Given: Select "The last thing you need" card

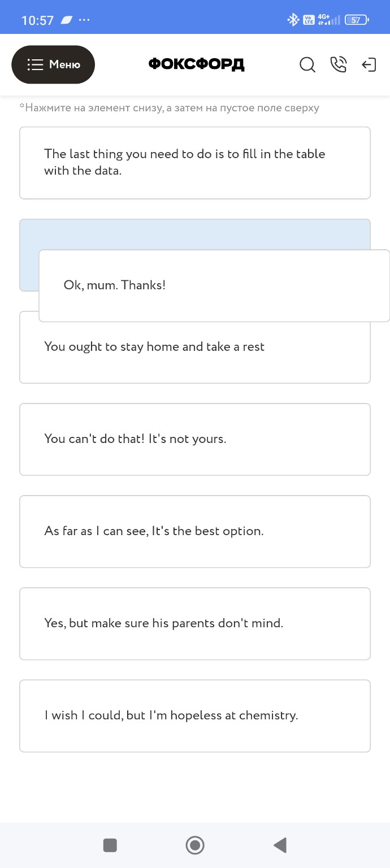Looking at the screenshot, I should click(195, 162).
